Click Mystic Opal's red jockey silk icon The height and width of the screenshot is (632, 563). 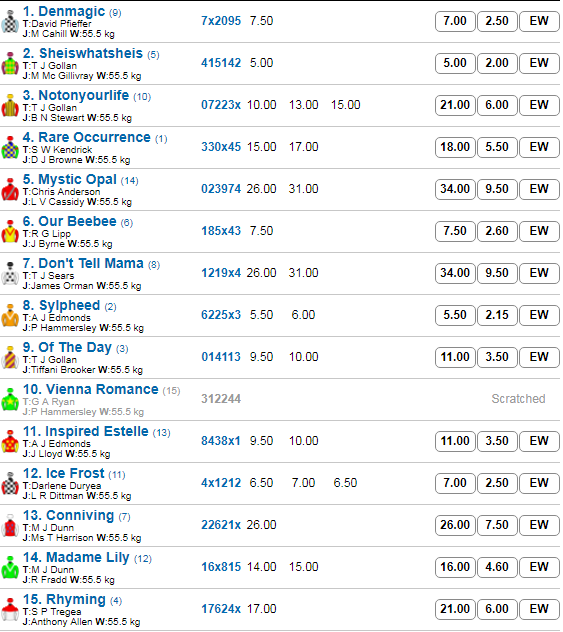10,190
